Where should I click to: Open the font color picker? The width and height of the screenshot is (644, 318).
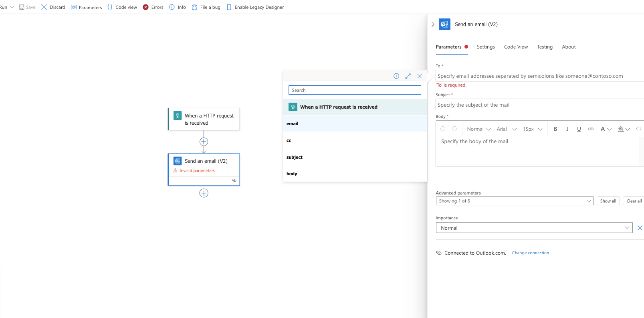(x=605, y=129)
